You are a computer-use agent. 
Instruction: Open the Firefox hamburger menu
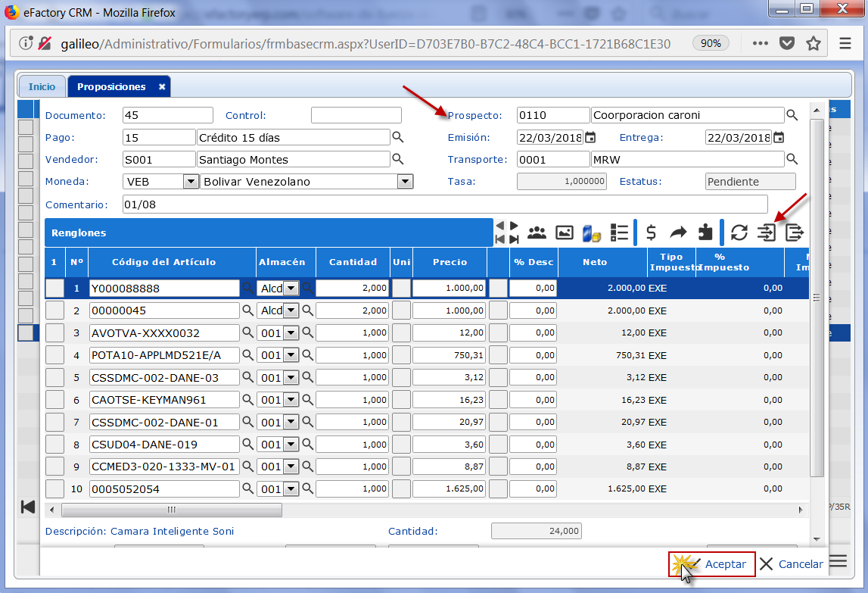(845, 44)
